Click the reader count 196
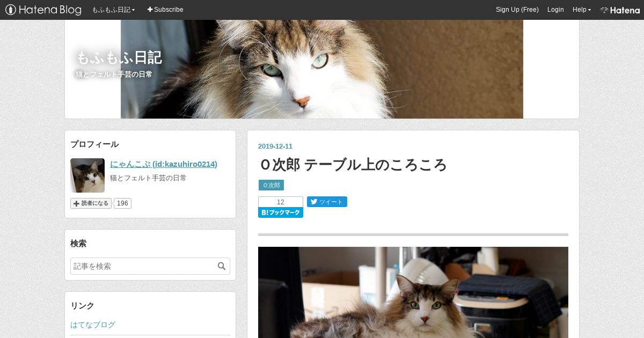Viewport: 644px width, 338px height. pos(122,203)
